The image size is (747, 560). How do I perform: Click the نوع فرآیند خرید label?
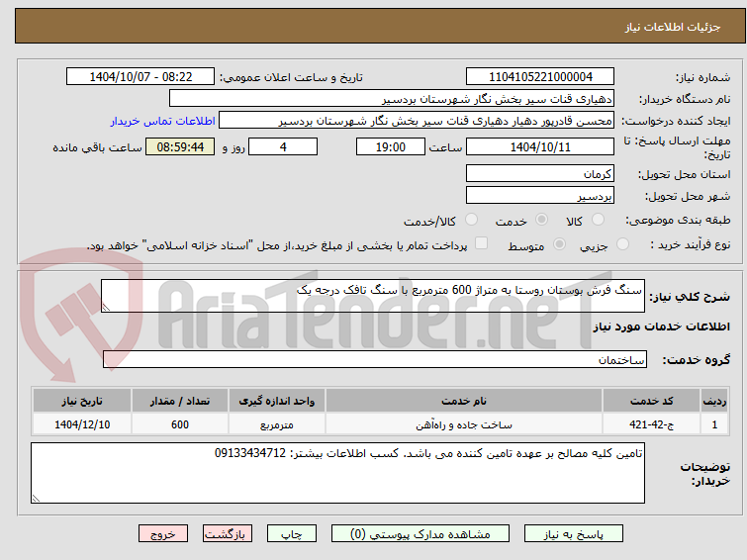691,245
